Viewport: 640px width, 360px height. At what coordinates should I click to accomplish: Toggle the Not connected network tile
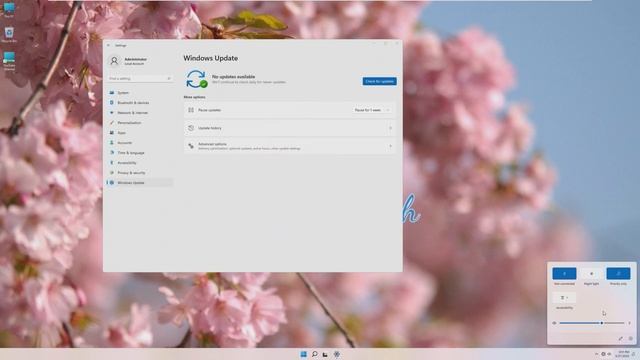tap(564, 273)
